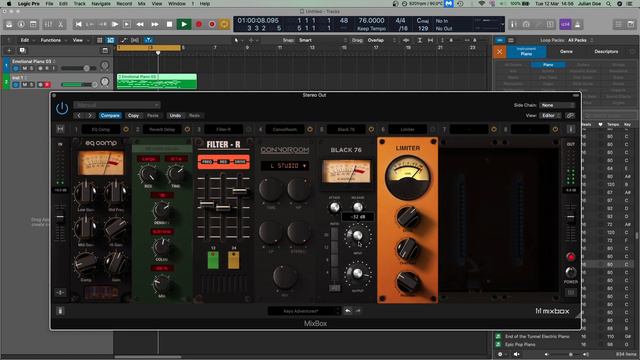The image size is (640, 360).
Task: Go to next preset with right arrow
Action: coord(90,116)
